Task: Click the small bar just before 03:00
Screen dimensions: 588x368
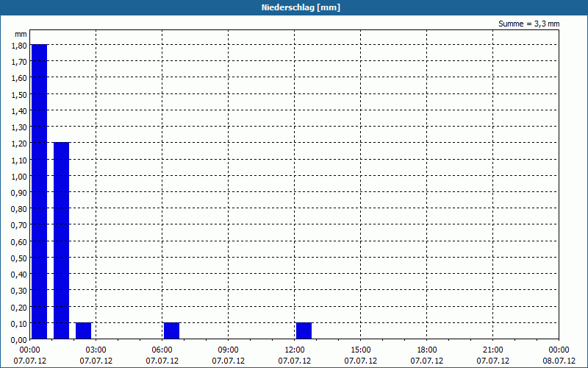Action: coord(84,330)
